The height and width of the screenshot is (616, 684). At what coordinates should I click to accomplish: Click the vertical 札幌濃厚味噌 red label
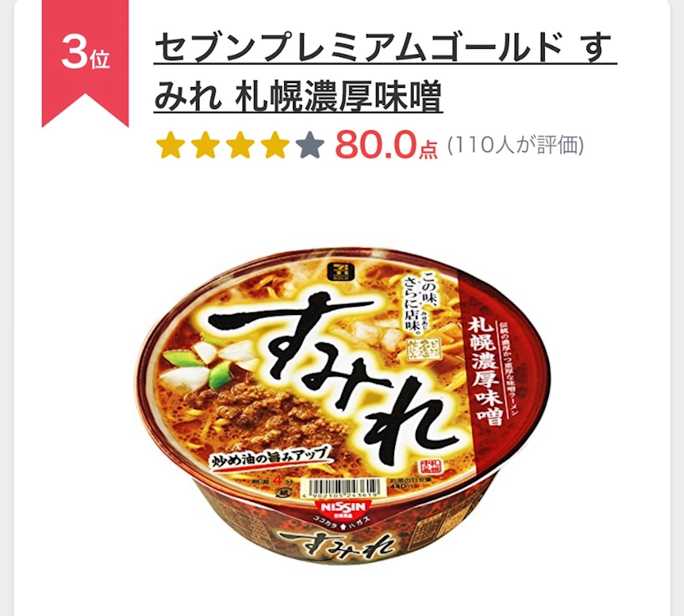(485, 370)
